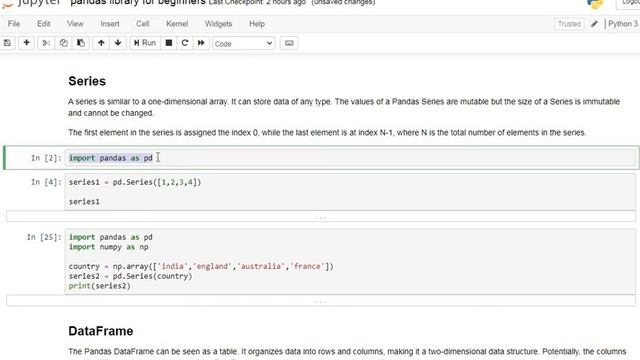Copy selected cells icon
This screenshot has width=640, height=360.
click(x=63, y=43)
